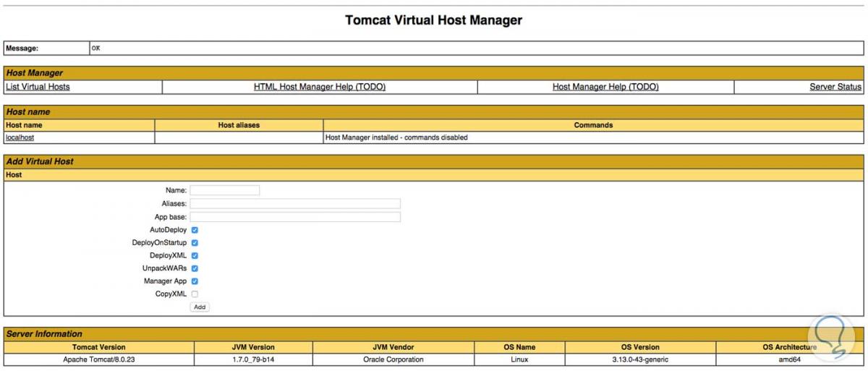Click the Tomcat Version column header

(x=99, y=347)
